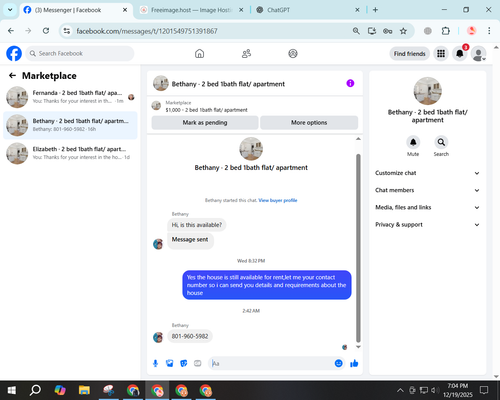Screen dimensions: 500x400
Task: Click the password key icon in address bar
Action: click(x=387, y=31)
